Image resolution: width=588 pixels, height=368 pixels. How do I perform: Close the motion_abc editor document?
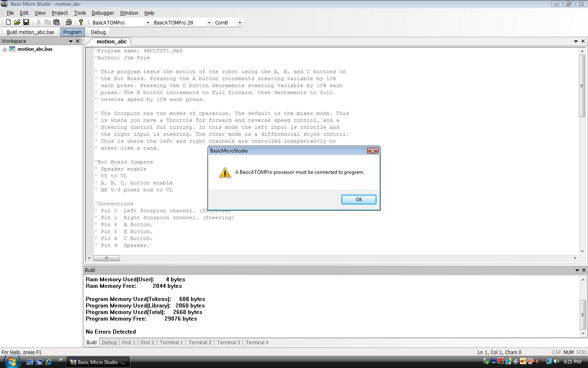[583, 41]
